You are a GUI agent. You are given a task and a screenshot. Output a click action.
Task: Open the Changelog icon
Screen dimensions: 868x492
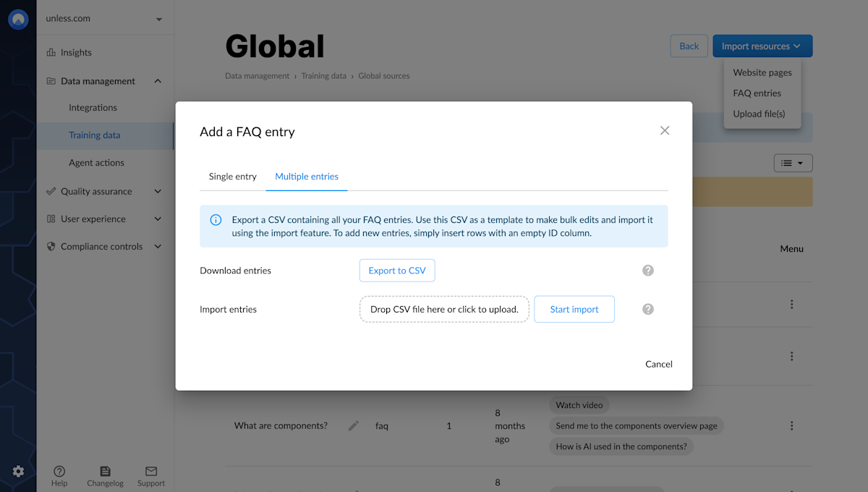click(x=105, y=470)
